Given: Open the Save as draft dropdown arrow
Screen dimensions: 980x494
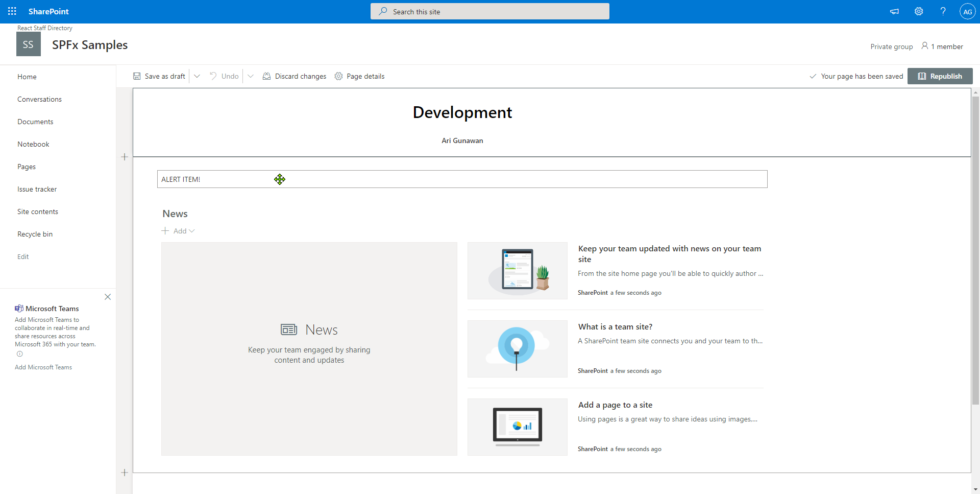Looking at the screenshot, I should (197, 76).
